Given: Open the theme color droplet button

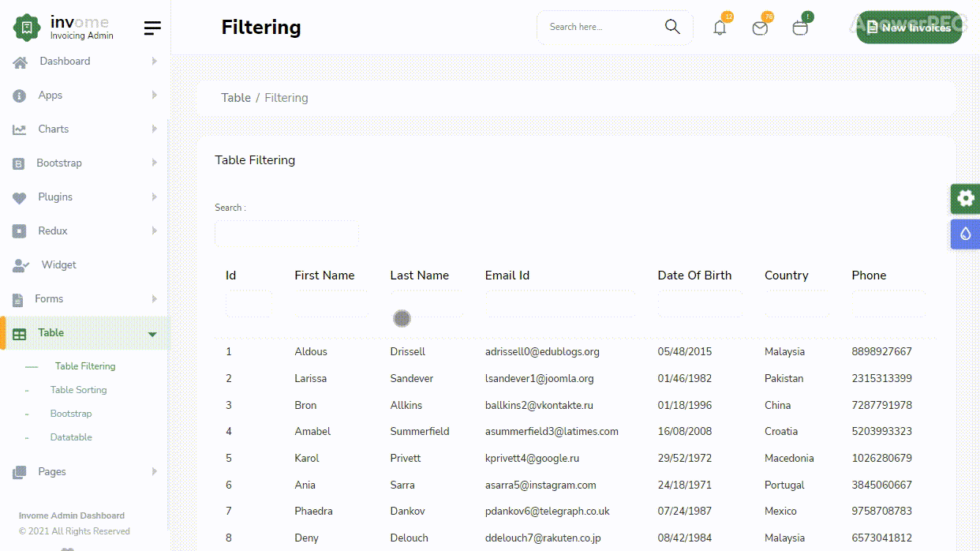Looking at the screenshot, I should [x=965, y=234].
